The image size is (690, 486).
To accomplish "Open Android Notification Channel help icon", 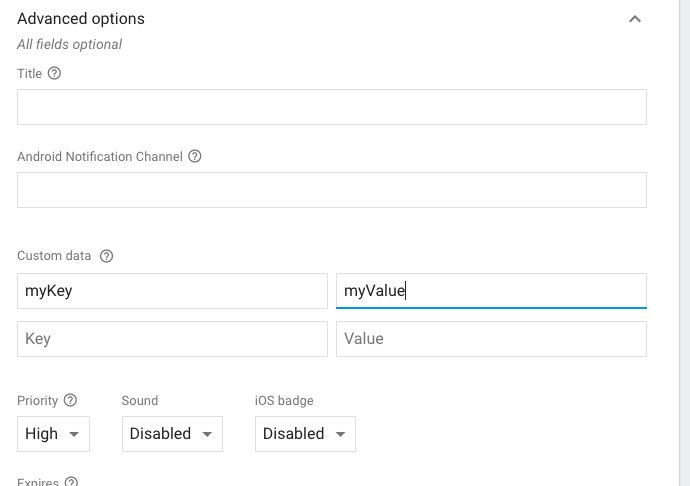I will click(195, 156).
